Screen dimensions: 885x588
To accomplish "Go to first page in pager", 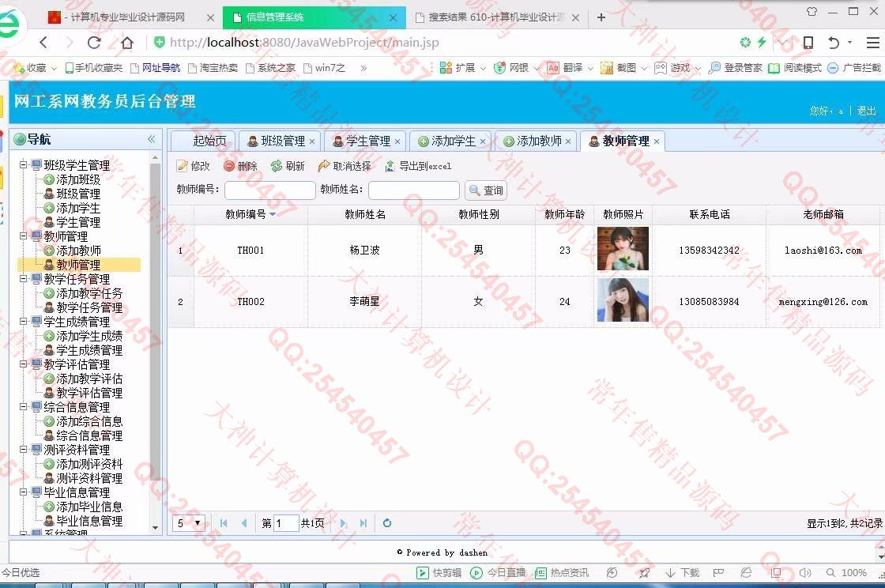I will click(x=224, y=523).
